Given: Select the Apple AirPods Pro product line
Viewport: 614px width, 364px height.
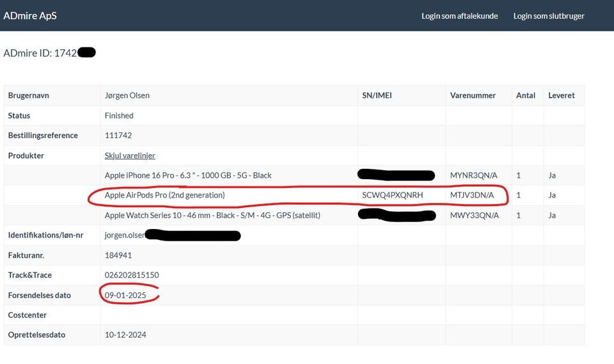Looking at the screenshot, I should click(164, 195).
